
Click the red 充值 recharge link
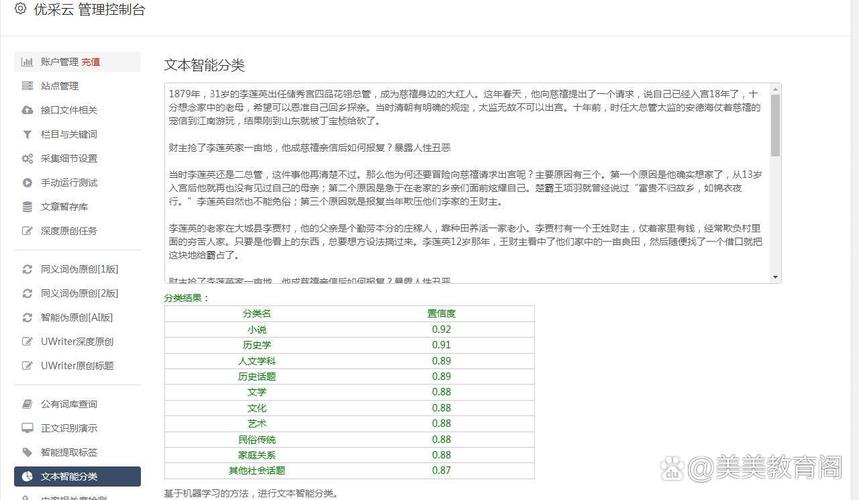[x=91, y=62]
